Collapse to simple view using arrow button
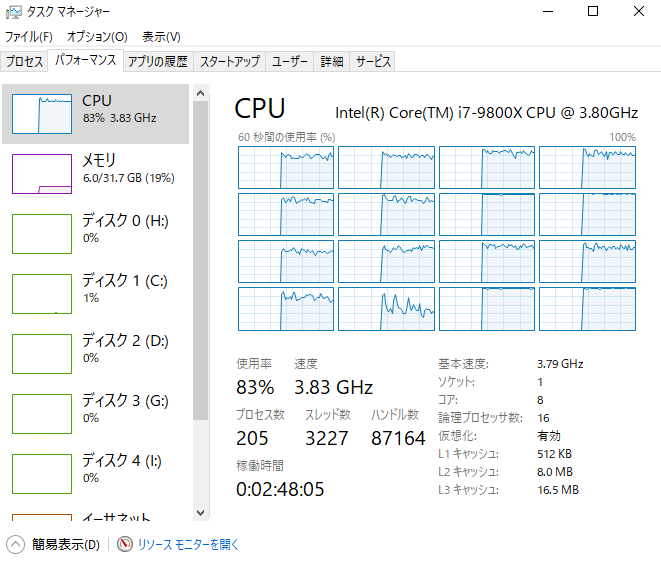 (x=15, y=545)
